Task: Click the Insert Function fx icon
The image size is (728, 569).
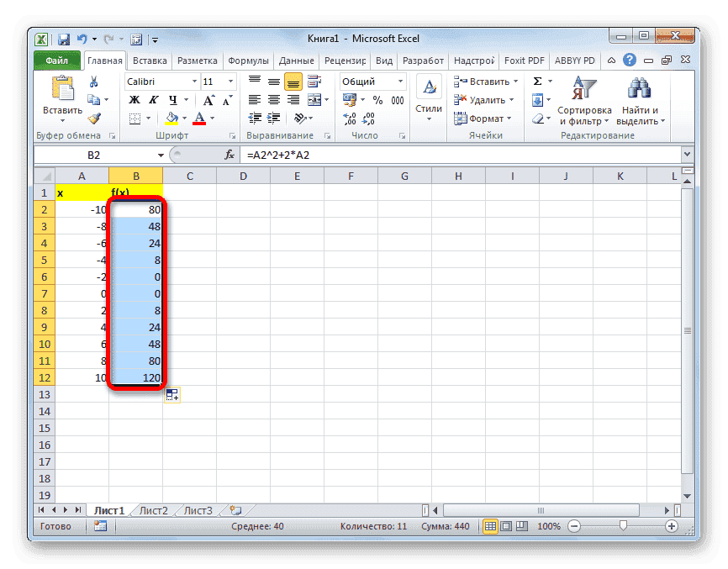Action: 229,155
